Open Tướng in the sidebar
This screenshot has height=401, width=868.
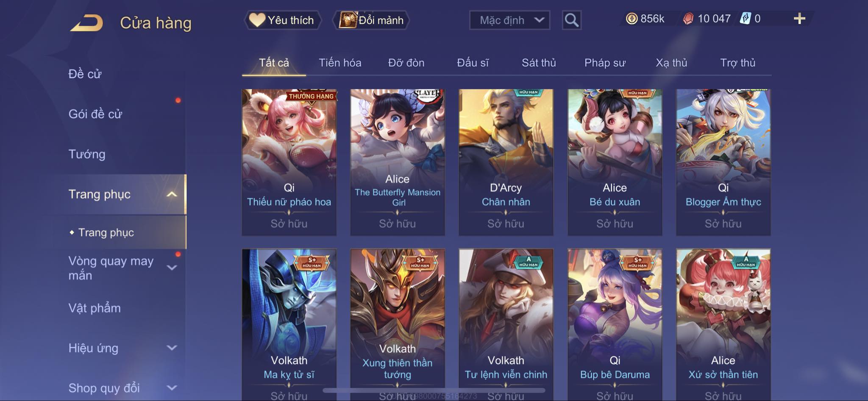(x=87, y=154)
